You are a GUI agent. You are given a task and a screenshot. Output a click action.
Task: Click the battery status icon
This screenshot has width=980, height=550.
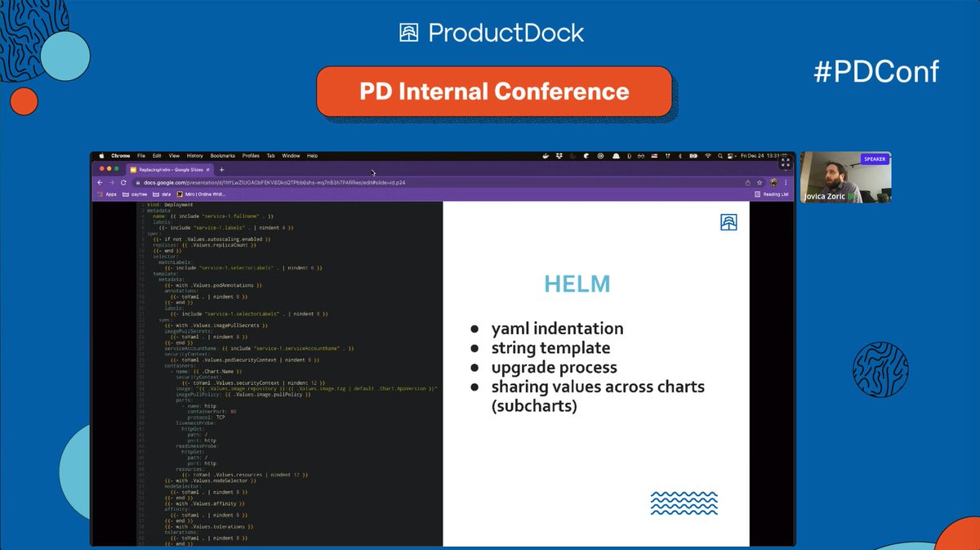693,155
